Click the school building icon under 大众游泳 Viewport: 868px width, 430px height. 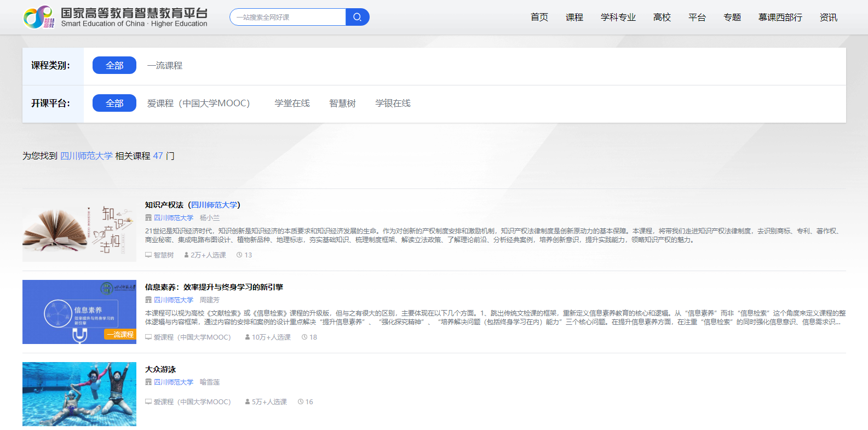coord(148,382)
